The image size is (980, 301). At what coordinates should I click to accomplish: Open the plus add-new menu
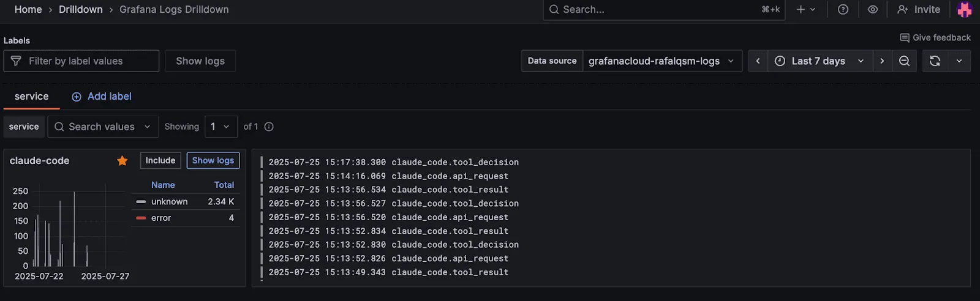pyautogui.click(x=805, y=9)
